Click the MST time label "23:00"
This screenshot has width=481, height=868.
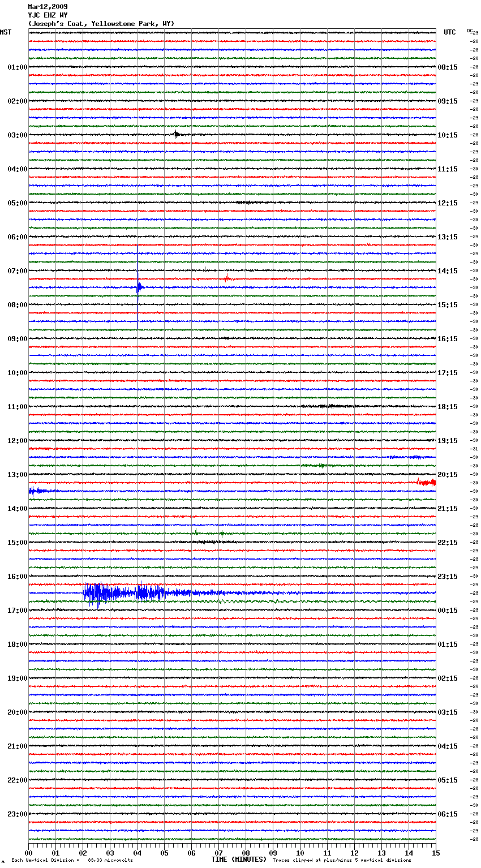click(18, 814)
